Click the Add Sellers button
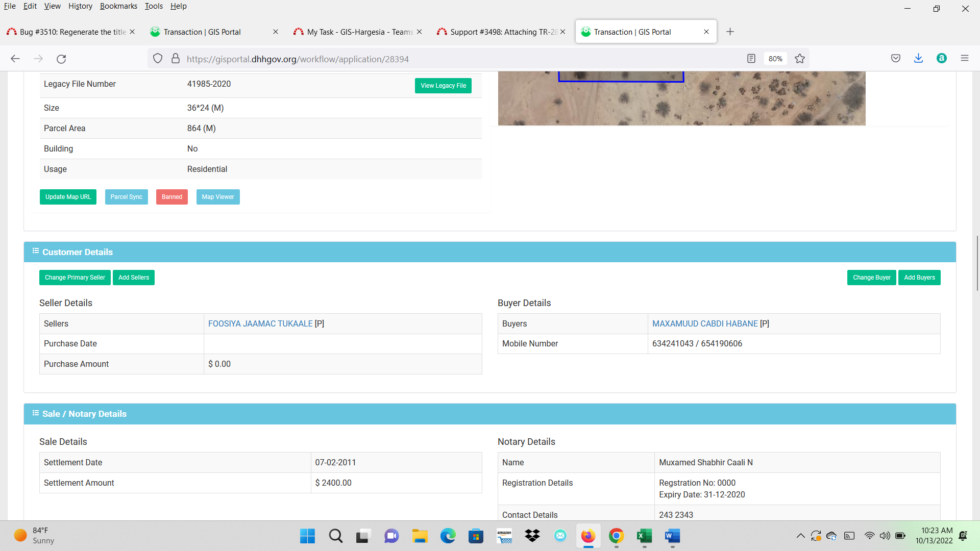This screenshot has width=980, height=551. coord(134,278)
